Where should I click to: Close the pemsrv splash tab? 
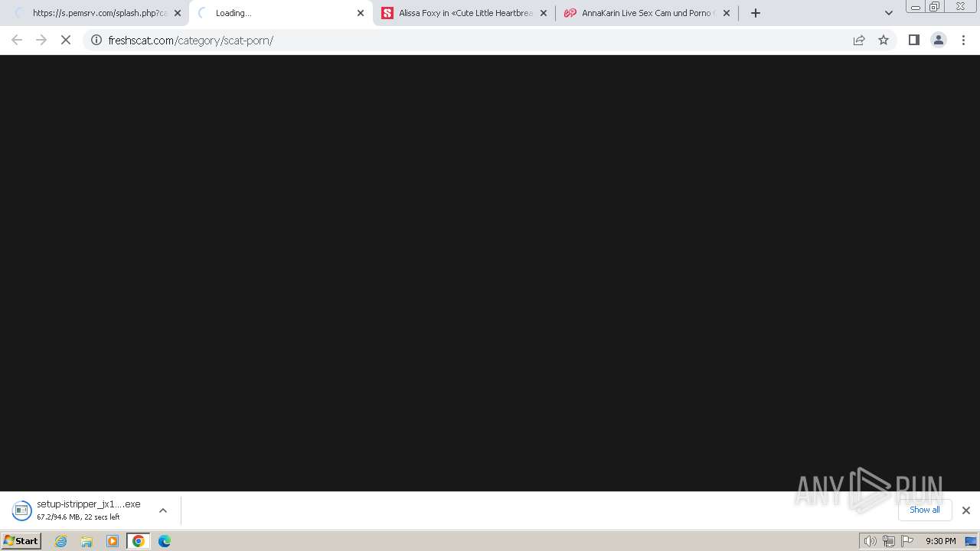tap(178, 13)
